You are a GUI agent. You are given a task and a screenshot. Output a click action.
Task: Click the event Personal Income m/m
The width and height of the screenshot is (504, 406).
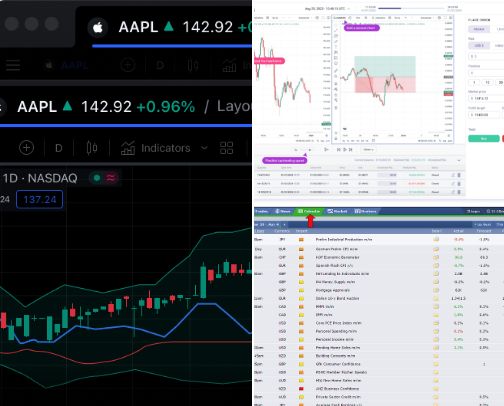pos(334,339)
